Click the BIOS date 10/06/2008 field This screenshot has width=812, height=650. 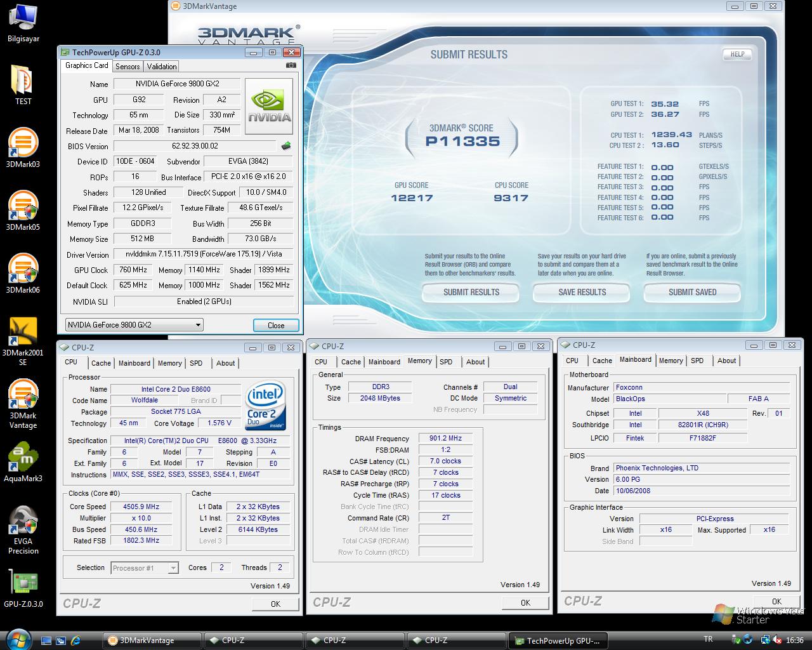(x=701, y=491)
